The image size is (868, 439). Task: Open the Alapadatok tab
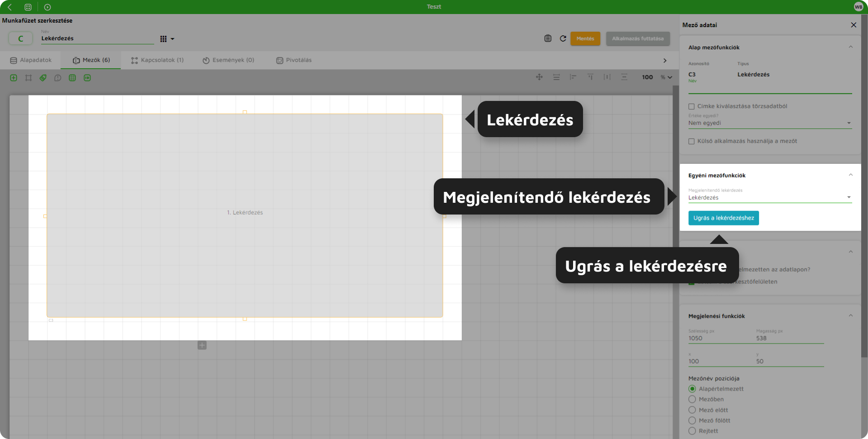pyautogui.click(x=31, y=60)
